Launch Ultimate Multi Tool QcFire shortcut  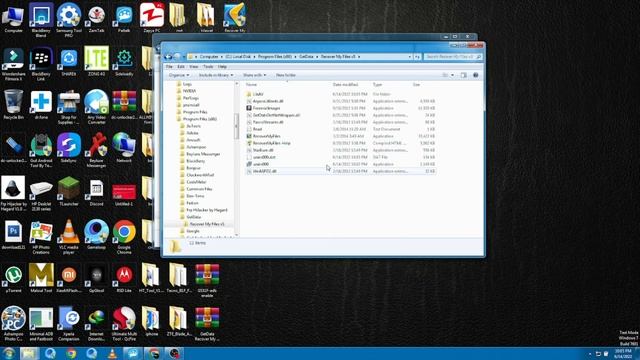coord(124,324)
